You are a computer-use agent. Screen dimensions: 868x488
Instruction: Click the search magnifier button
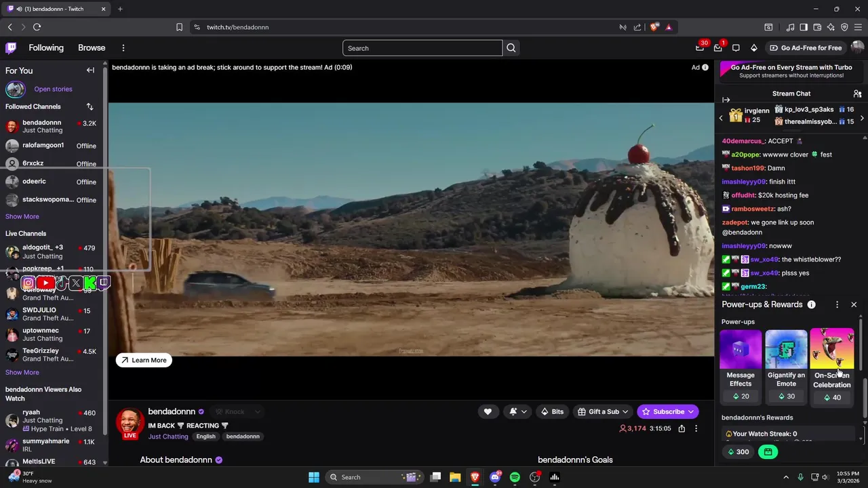coord(511,48)
